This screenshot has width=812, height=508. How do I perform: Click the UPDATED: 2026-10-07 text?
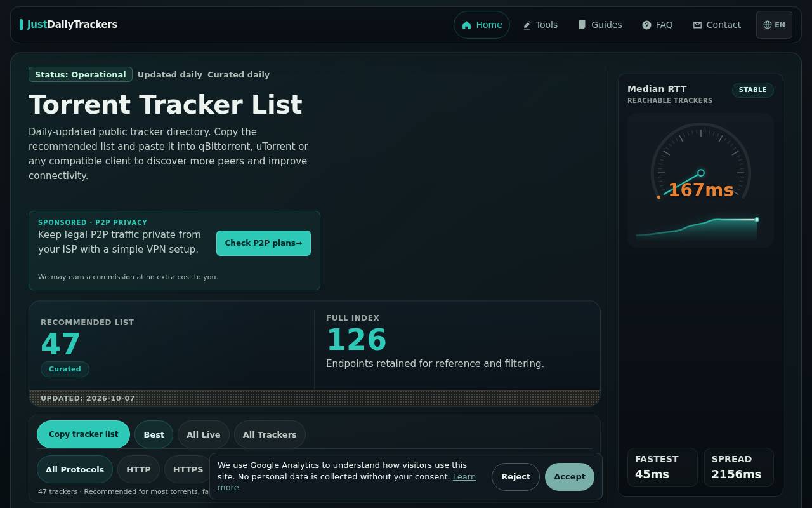[88, 398]
